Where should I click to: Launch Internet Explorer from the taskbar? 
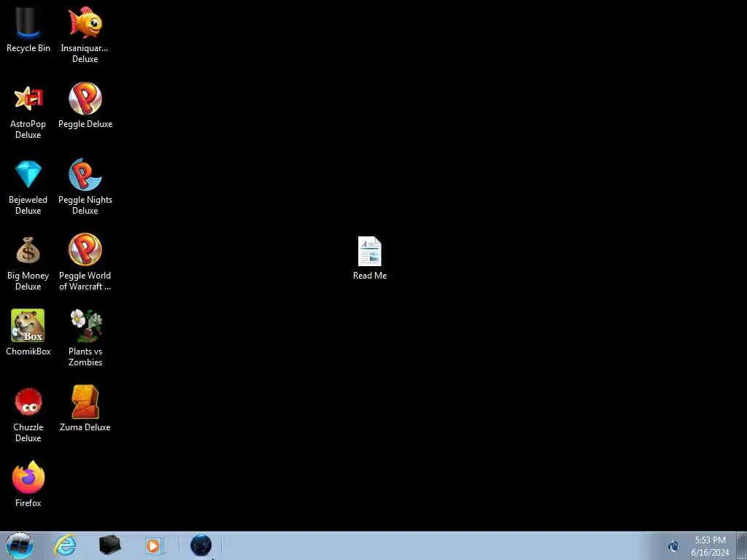click(x=65, y=545)
